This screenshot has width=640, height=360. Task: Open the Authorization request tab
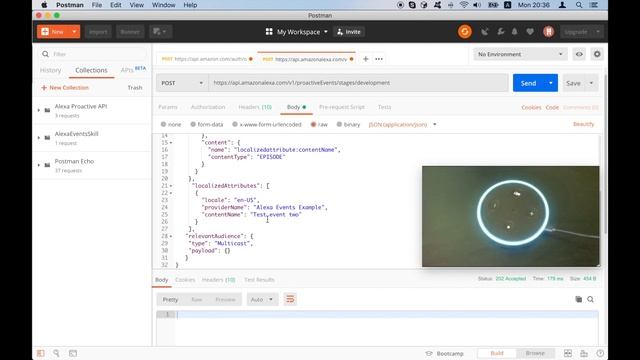208,107
